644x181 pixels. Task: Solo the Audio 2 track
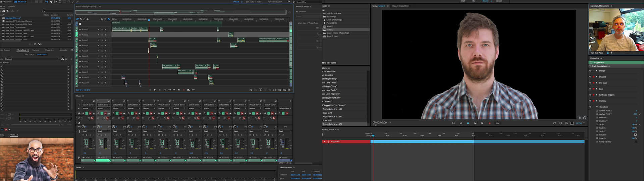click(102, 35)
